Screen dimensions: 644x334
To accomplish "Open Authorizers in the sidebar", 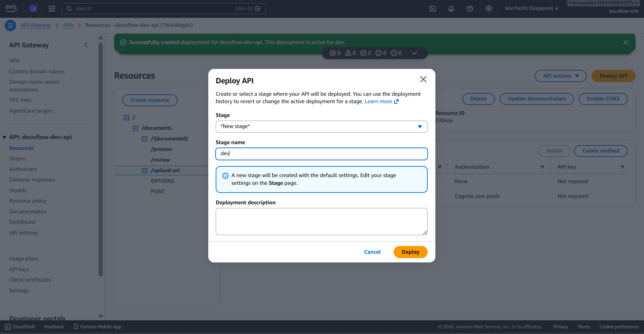I will (x=23, y=169).
